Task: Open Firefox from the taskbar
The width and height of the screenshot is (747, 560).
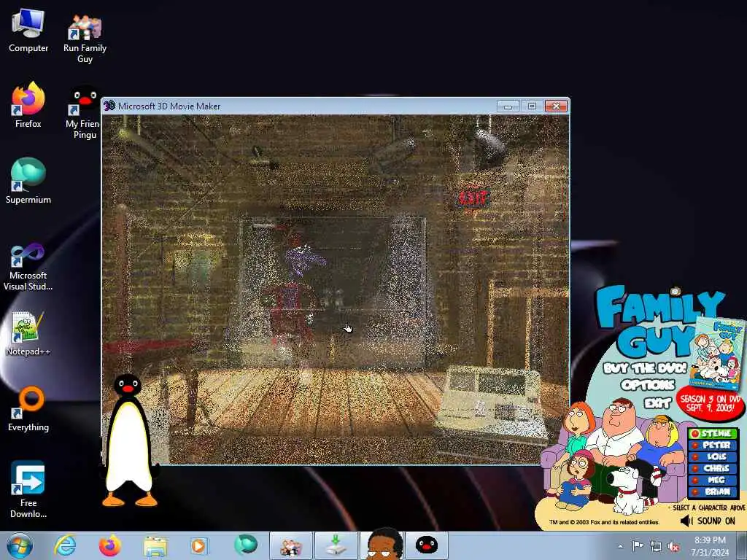Action: pos(110,545)
